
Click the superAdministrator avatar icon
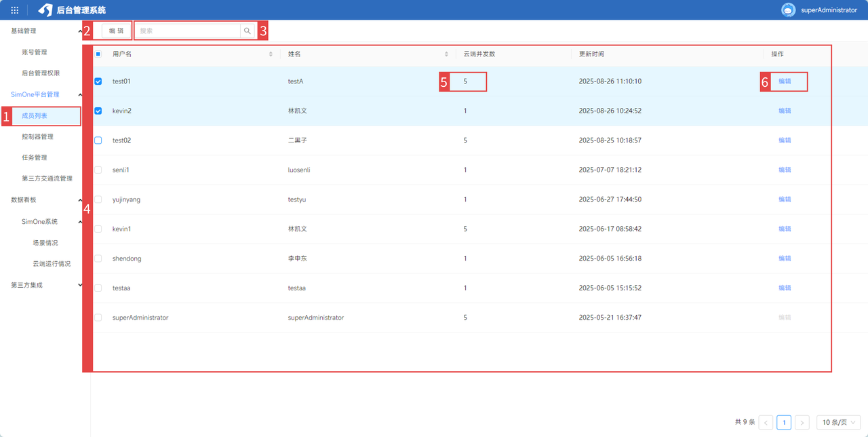click(788, 10)
